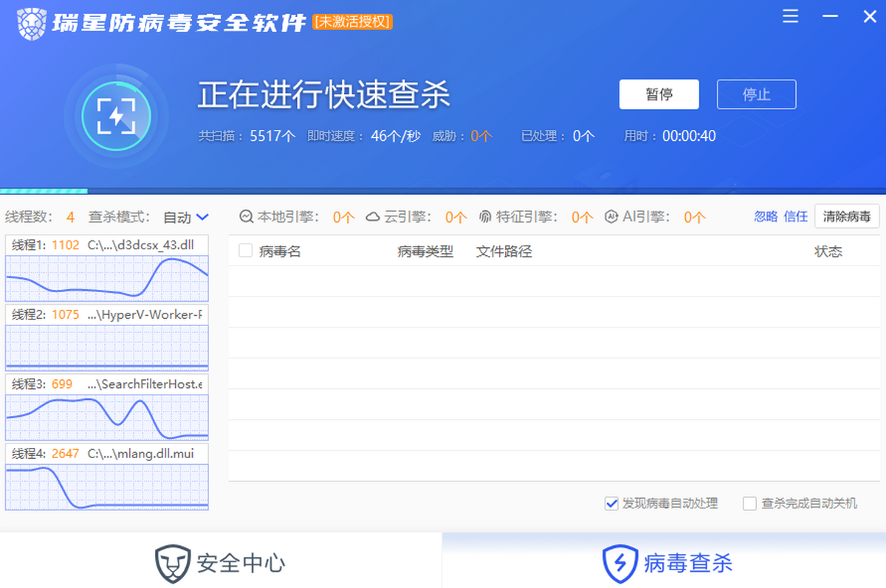Screen dimensions: 886x588
Task: Click the 线程2 activity graph
Action: (x=107, y=347)
